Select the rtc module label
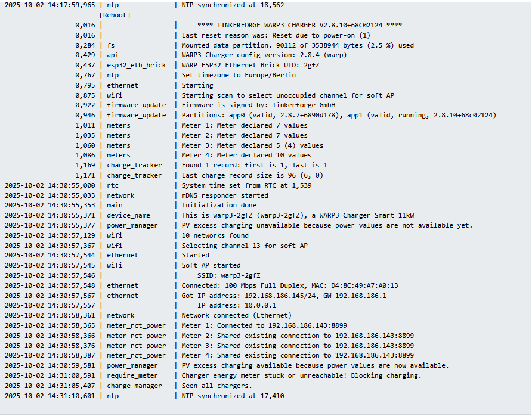The width and height of the screenshot is (532, 416). 113,185
